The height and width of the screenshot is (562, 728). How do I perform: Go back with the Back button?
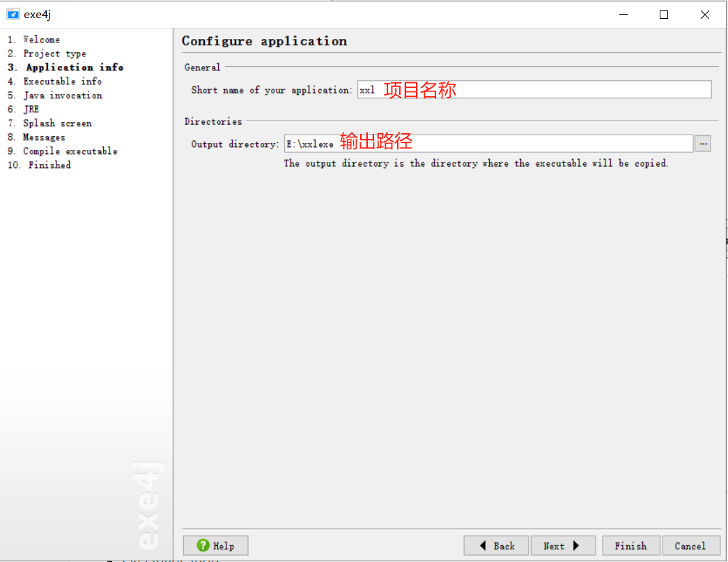(496, 545)
